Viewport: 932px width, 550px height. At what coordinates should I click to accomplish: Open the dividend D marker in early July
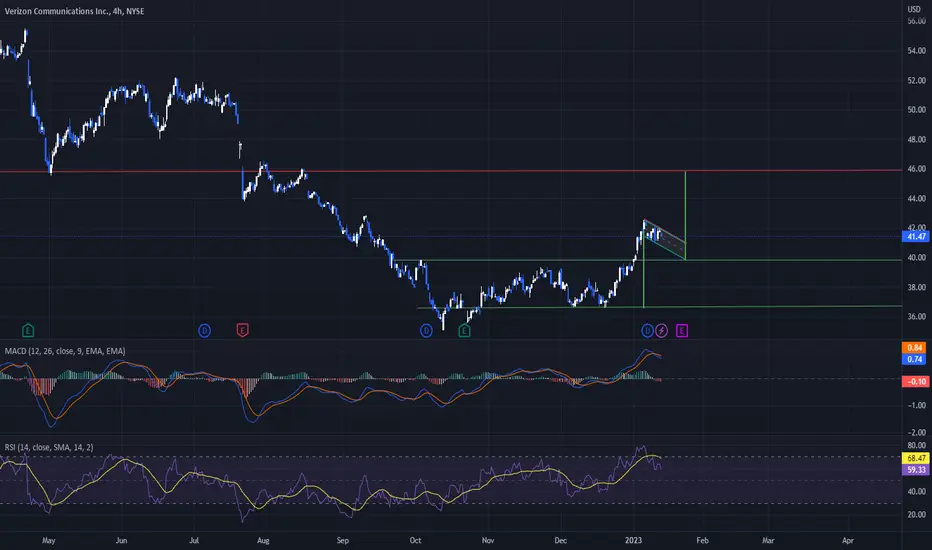[x=204, y=330]
